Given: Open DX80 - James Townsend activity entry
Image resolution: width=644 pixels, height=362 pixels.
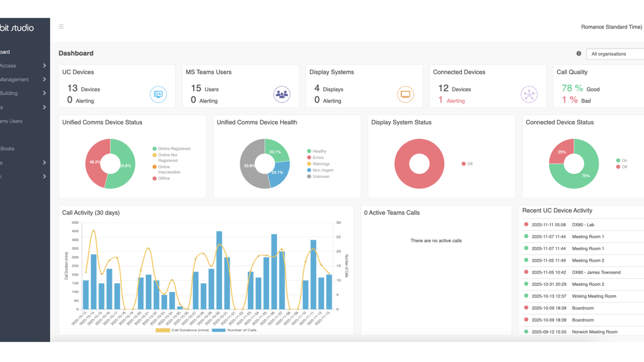Looking at the screenshot, I should 596,272.
